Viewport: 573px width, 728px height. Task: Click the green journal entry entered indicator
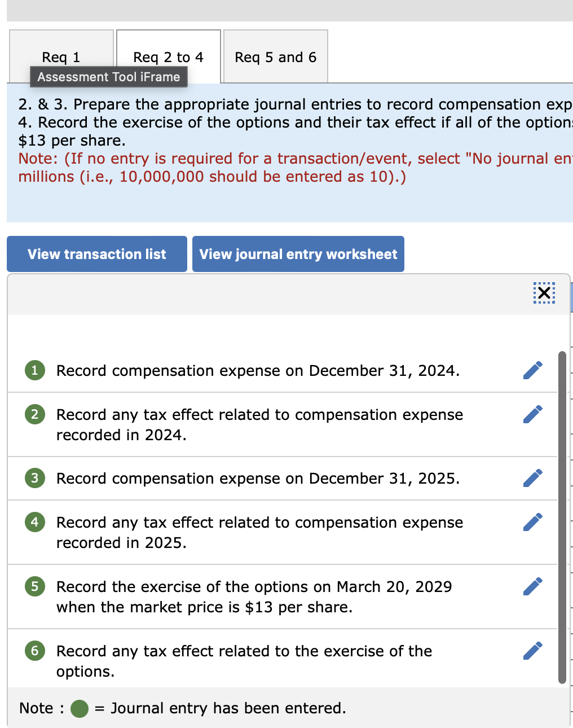tap(79, 708)
